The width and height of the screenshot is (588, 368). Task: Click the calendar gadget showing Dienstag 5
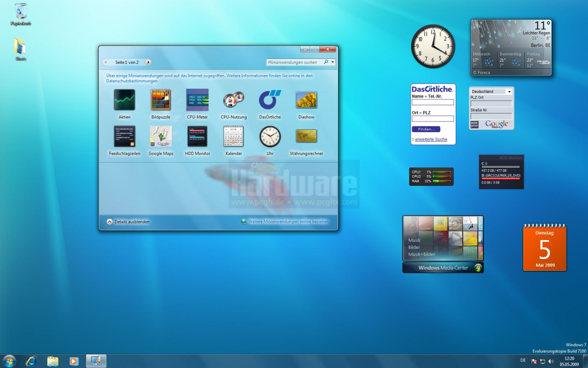545,247
